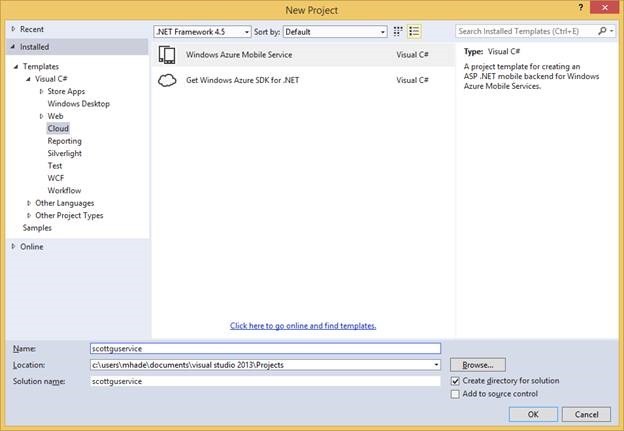
Task: Select Windows Desktop template category
Action: click(x=78, y=103)
